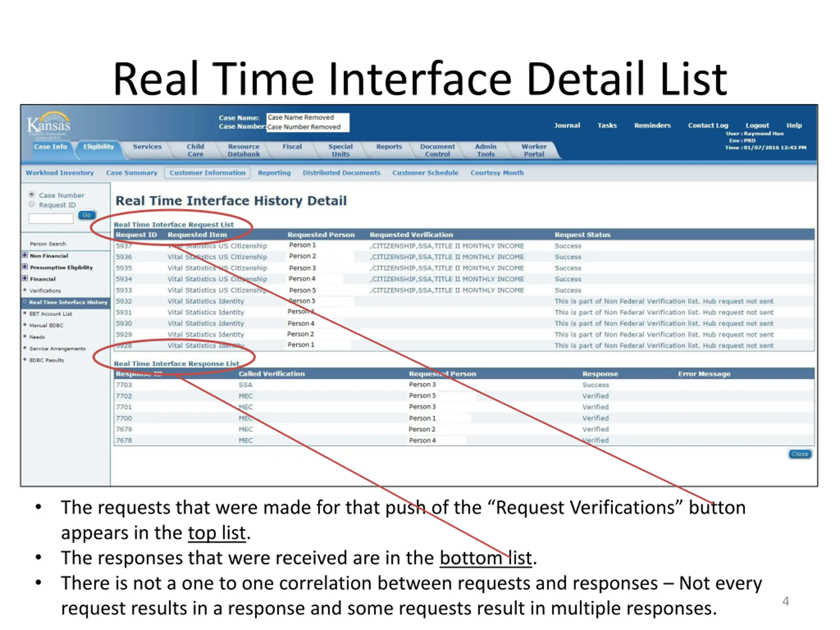Switch to the Eligibility tab
This screenshot has width=840, height=630.
(99, 147)
